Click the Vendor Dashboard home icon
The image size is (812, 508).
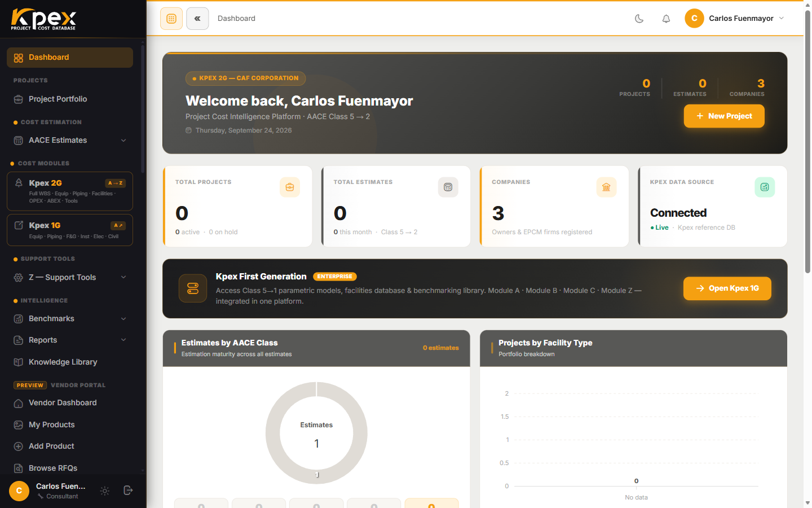pos(19,403)
